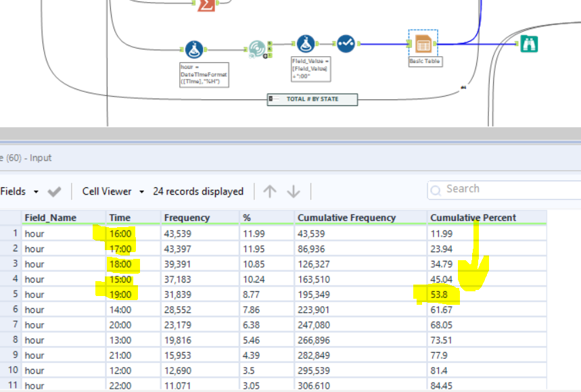
Task: Select the Frequency Table tool on canvas
Action: click(x=256, y=49)
